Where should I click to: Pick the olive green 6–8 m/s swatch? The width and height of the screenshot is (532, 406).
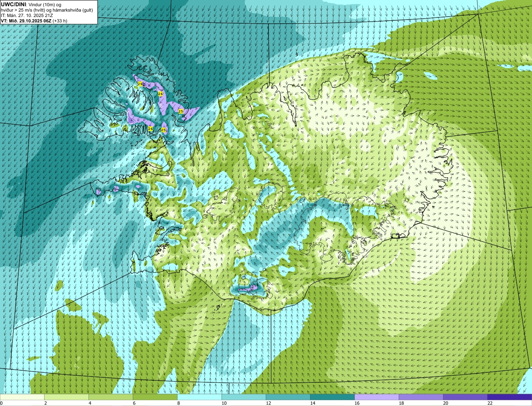pyautogui.click(x=155, y=397)
